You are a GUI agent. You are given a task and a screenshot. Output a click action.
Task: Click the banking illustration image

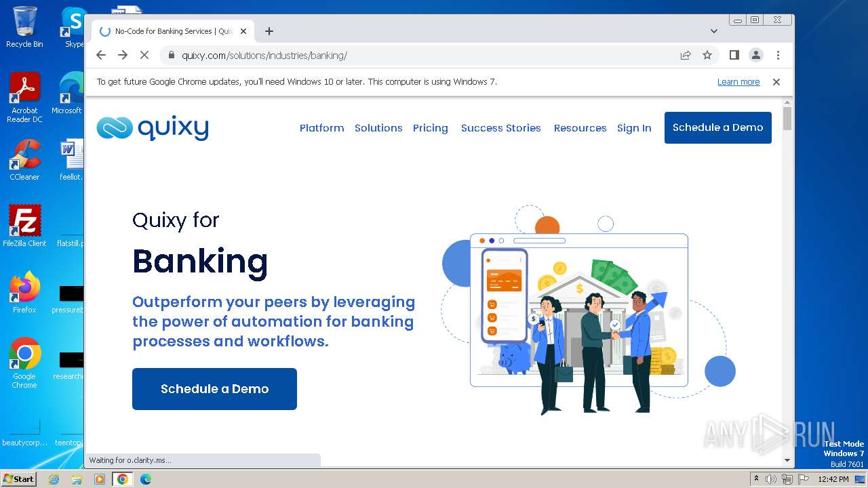coord(588,310)
